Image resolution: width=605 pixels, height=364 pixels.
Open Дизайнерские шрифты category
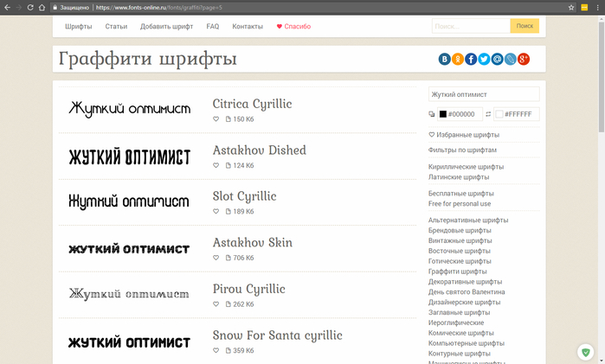pos(465,303)
